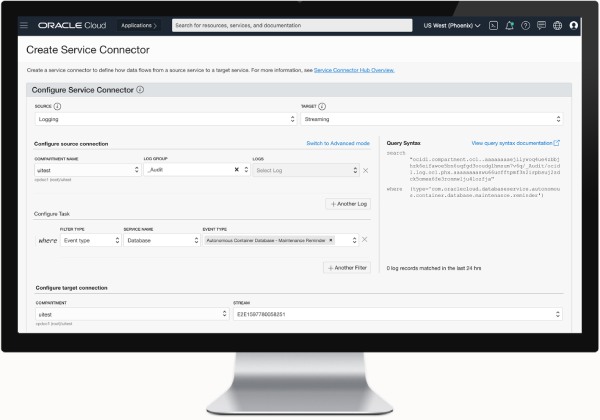Click the Another Filter button
Image resolution: width=600 pixels, height=420 pixels.
pyautogui.click(x=347, y=268)
